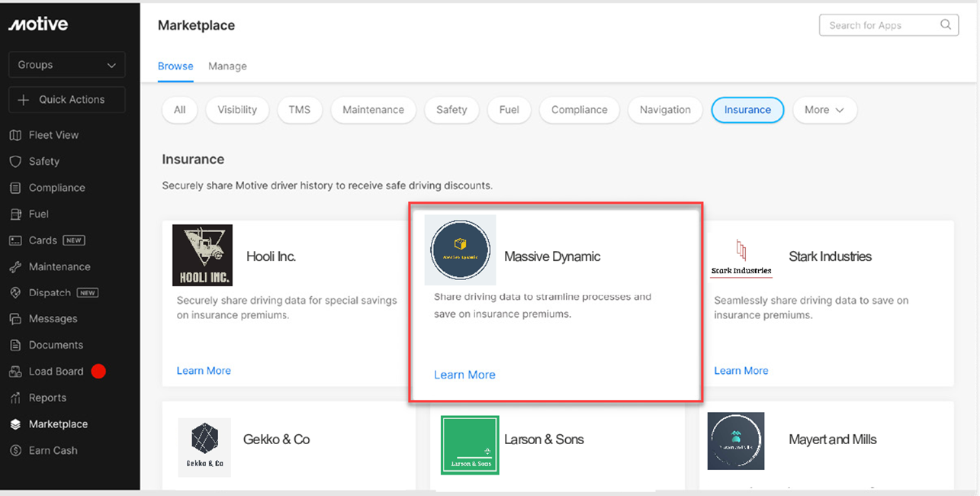Click the Earn Cash dollar icon

pyautogui.click(x=15, y=450)
